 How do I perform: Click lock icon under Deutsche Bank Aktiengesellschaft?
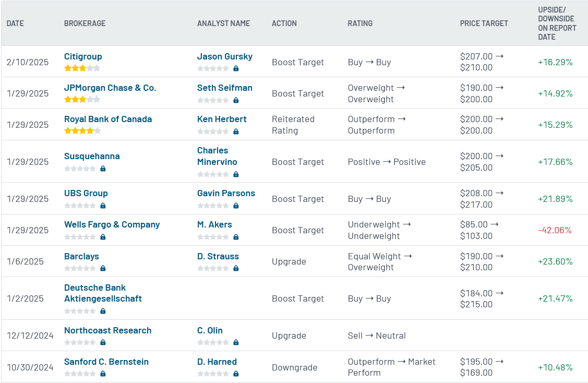click(x=103, y=311)
